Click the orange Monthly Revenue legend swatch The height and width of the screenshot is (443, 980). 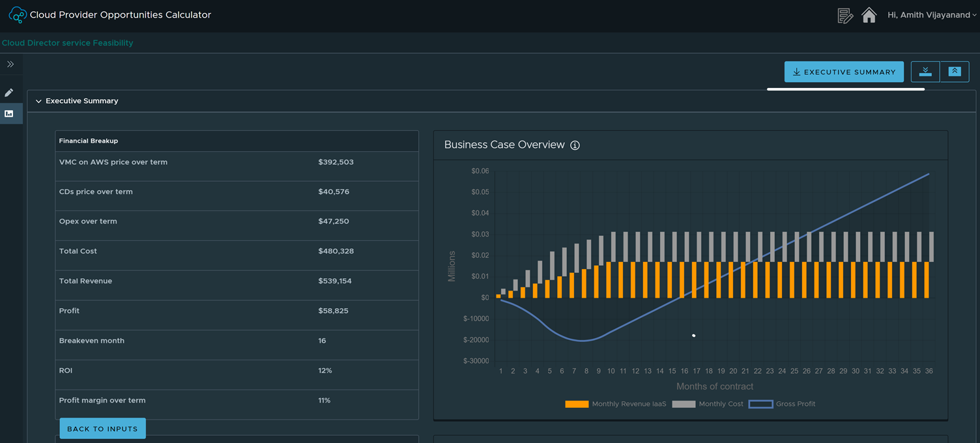coord(577,404)
